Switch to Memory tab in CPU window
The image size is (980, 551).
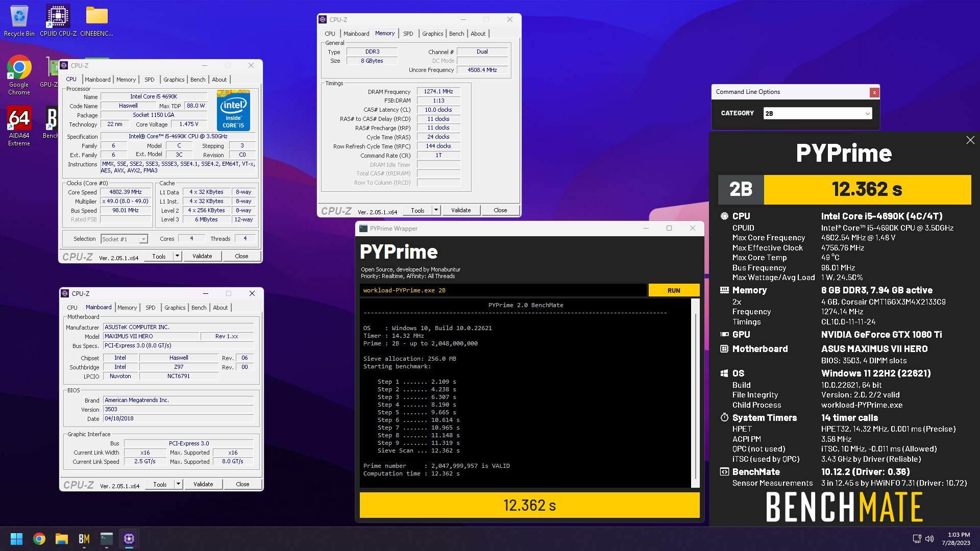point(126,80)
